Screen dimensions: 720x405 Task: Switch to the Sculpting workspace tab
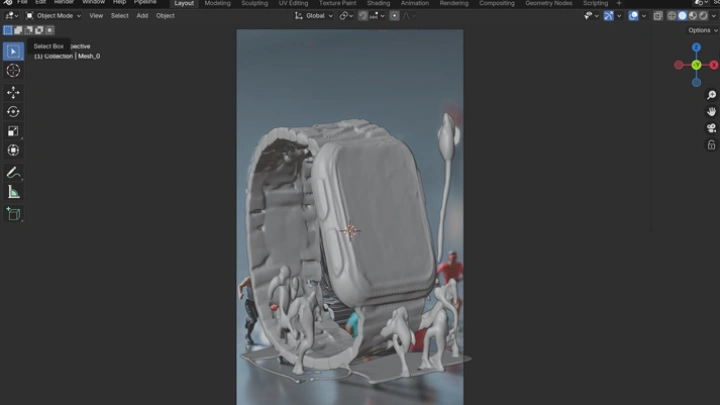click(255, 3)
